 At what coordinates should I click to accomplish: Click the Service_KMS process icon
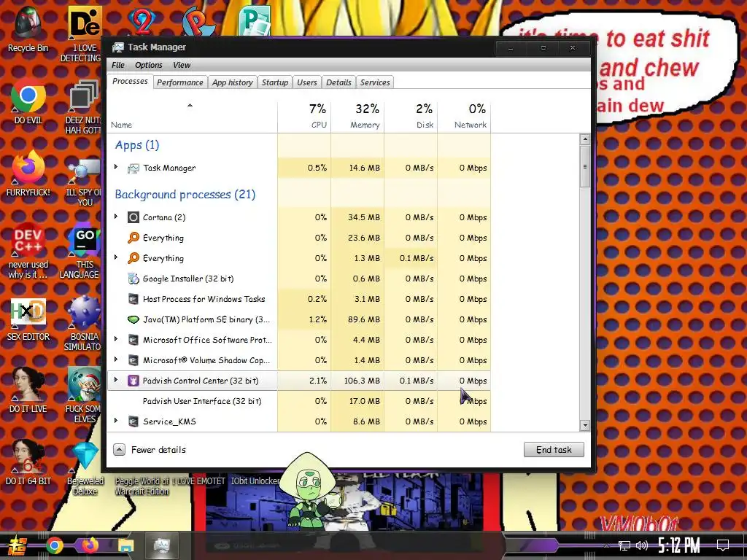click(x=133, y=421)
